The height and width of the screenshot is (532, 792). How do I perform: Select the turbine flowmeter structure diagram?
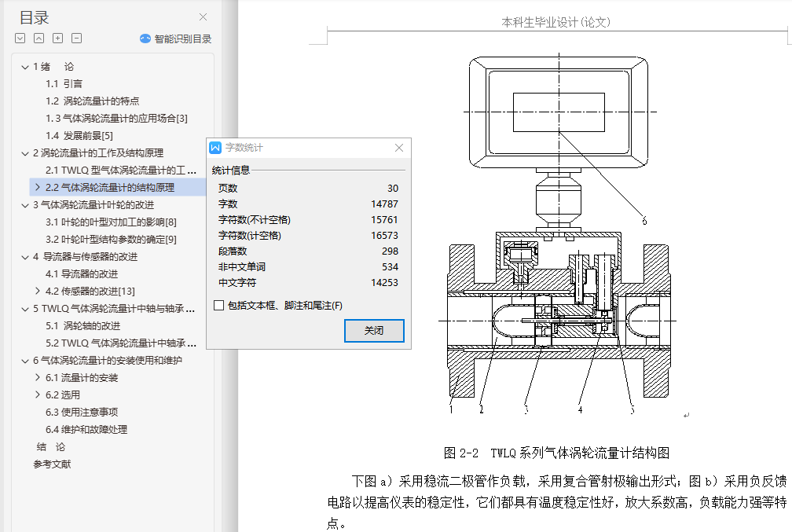pos(559,233)
